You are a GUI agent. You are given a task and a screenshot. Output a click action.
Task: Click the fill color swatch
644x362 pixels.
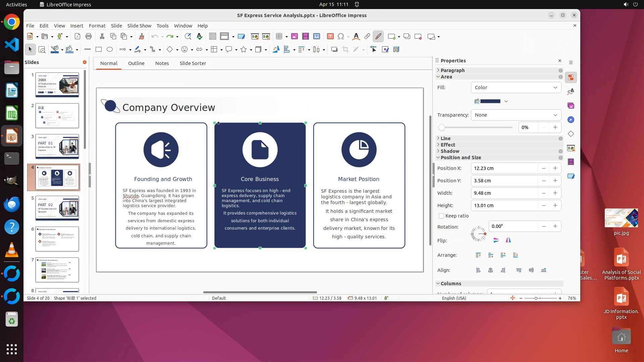490,101
